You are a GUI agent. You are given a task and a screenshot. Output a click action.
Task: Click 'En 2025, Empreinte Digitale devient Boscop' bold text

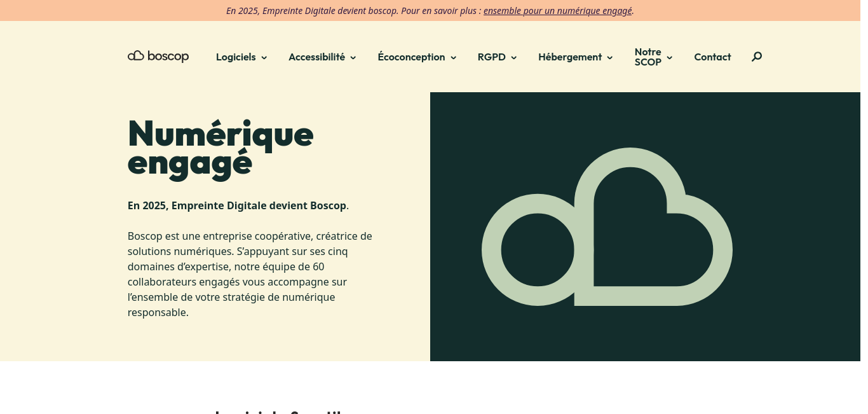[237, 205]
